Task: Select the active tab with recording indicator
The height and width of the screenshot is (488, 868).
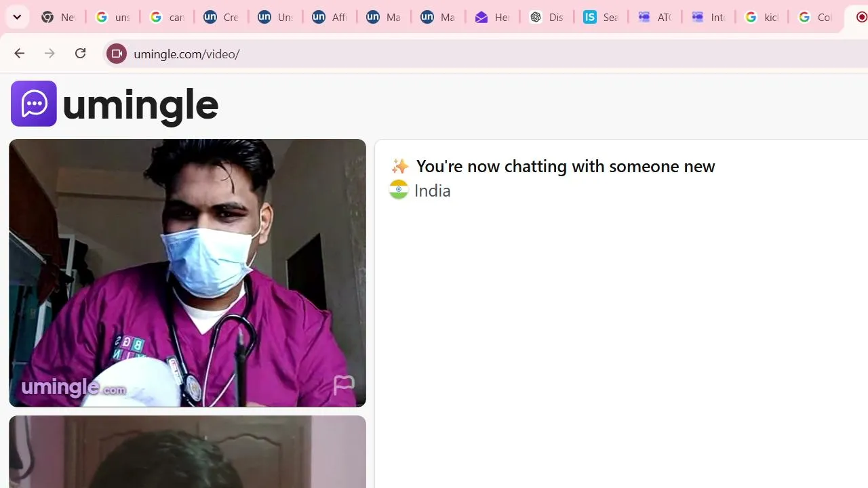Action: pos(857,17)
